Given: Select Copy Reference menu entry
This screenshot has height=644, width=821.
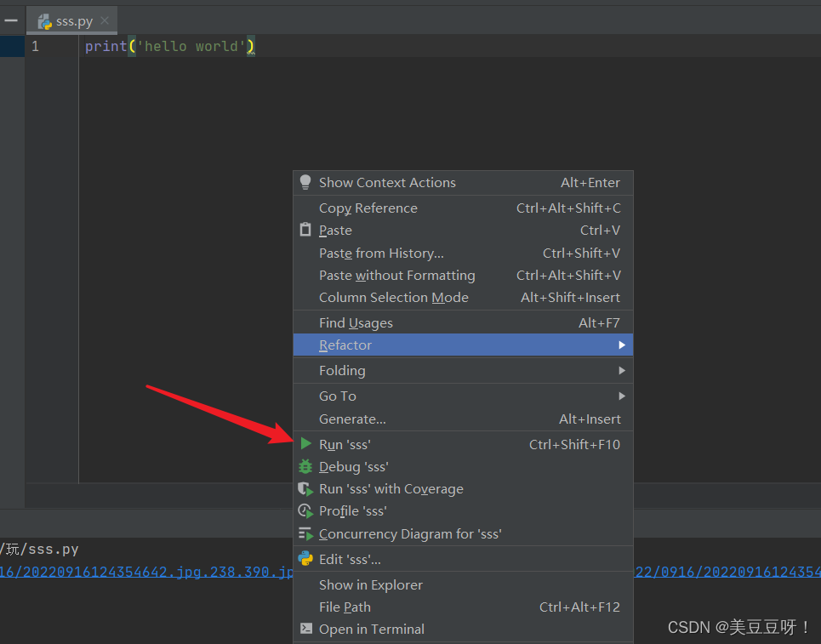Looking at the screenshot, I should click(x=464, y=208).
